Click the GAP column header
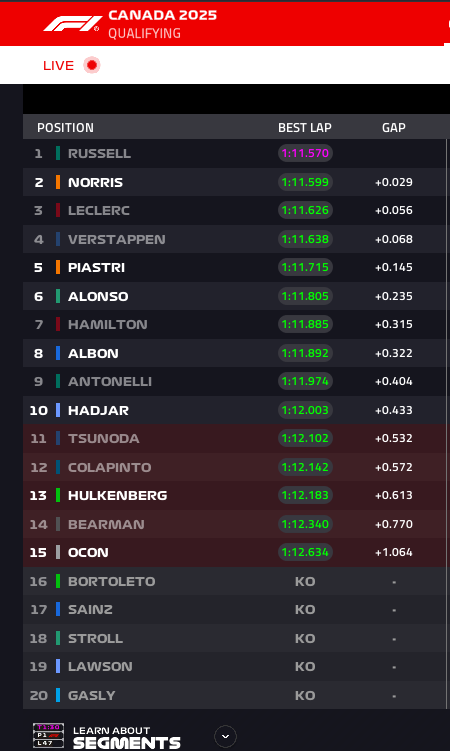This screenshot has height=751, width=450. tap(394, 128)
